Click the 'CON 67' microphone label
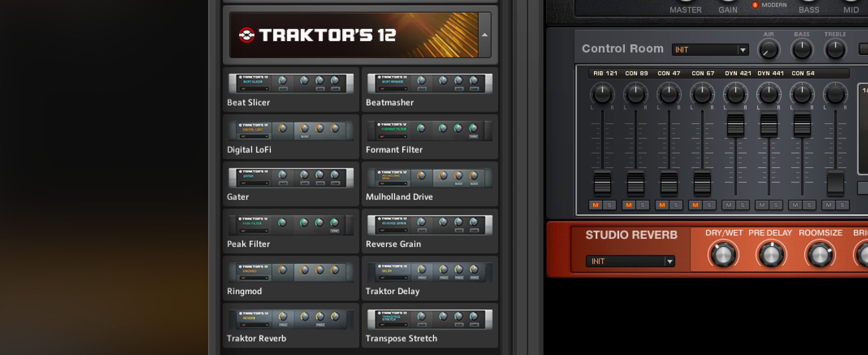Screen dimensions: 868x355 703,73
